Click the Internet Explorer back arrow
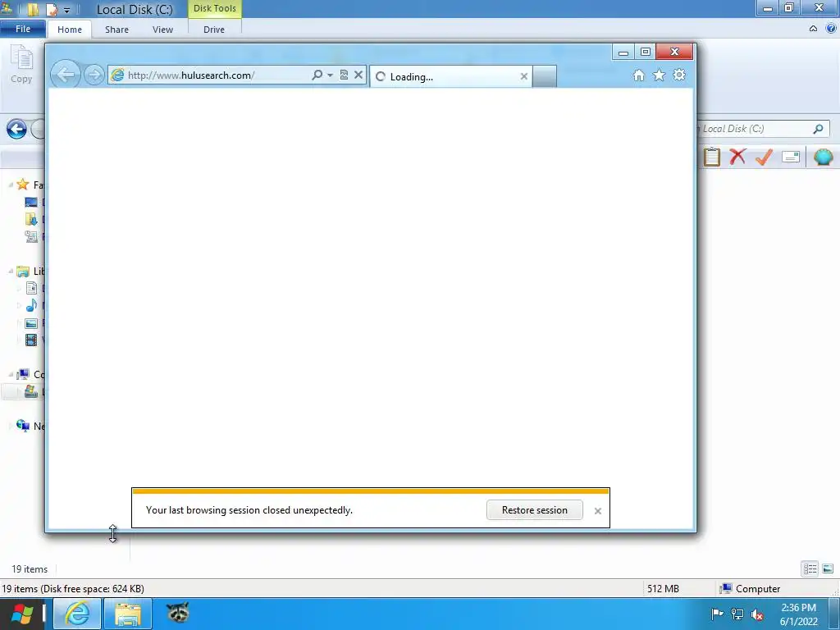 (66, 75)
